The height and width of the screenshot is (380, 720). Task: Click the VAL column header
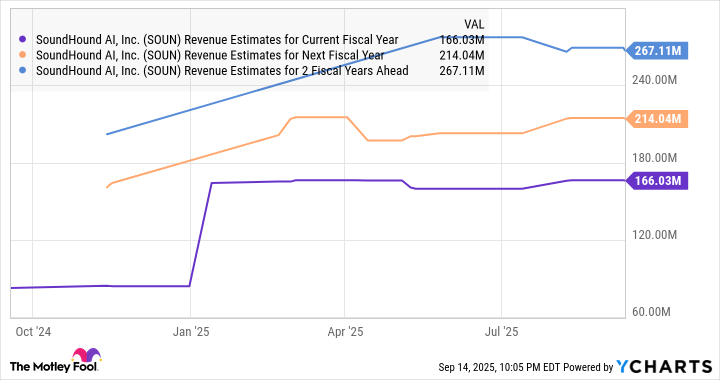coord(474,24)
